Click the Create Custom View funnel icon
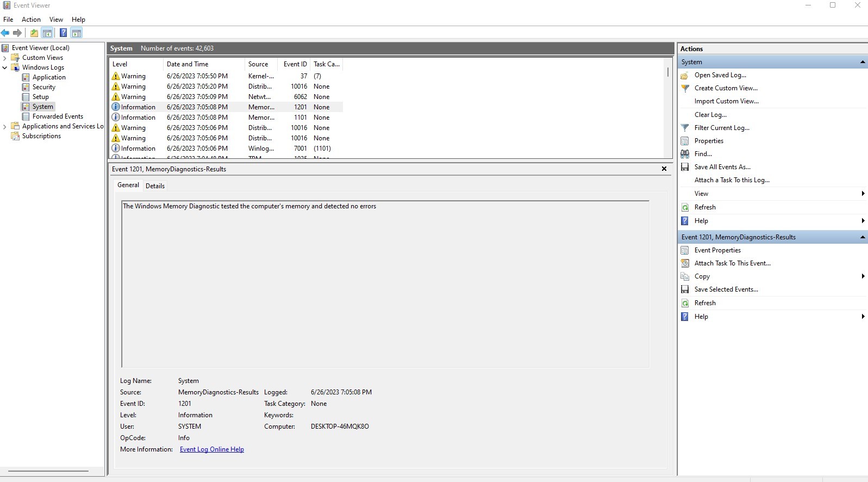 click(685, 88)
